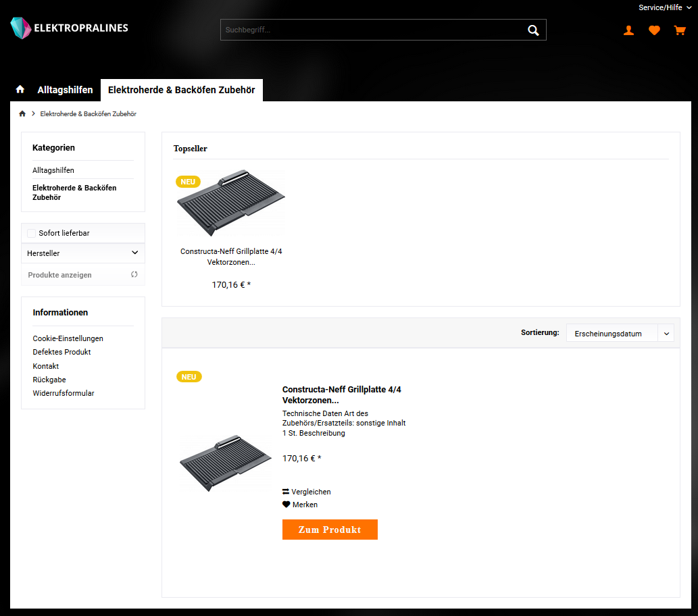The width and height of the screenshot is (698, 616).
Task: Open the Topseller Constructa-Neff Grillplatte title
Action: (231, 257)
